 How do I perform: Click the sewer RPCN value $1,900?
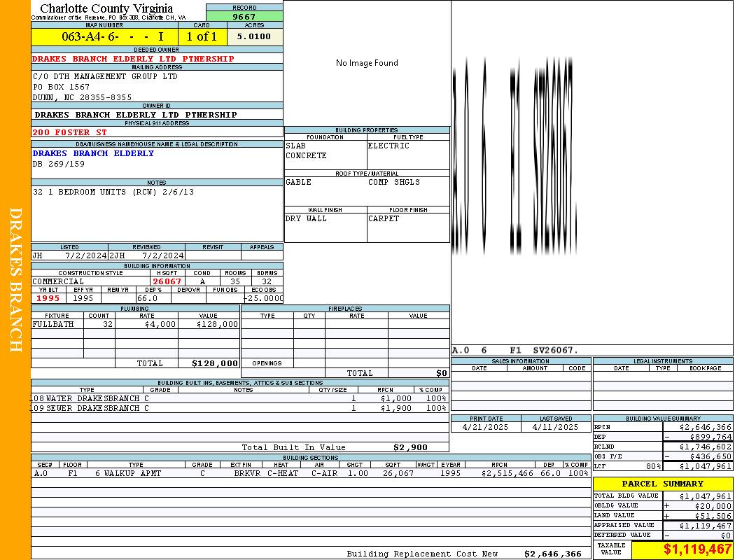click(396, 409)
